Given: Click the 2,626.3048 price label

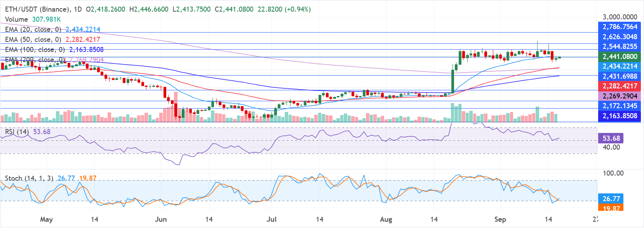Looking at the screenshot, I should click(620, 37).
